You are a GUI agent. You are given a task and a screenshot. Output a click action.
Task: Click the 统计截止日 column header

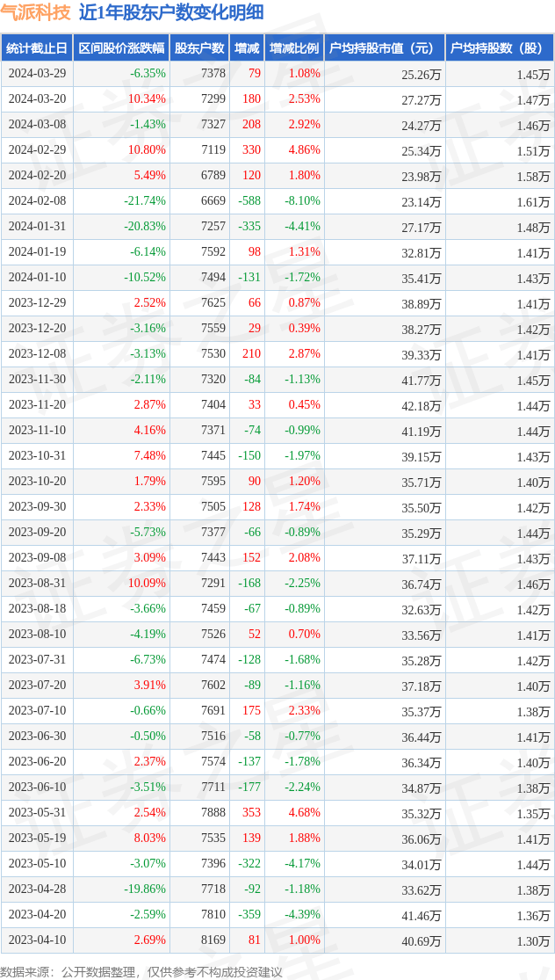[37, 48]
